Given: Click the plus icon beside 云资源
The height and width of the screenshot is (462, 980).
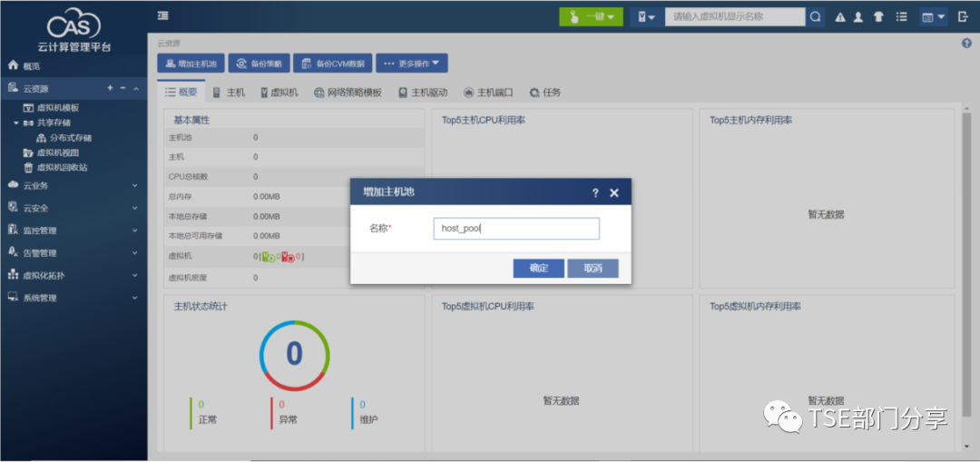Looking at the screenshot, I should (110, 88).
